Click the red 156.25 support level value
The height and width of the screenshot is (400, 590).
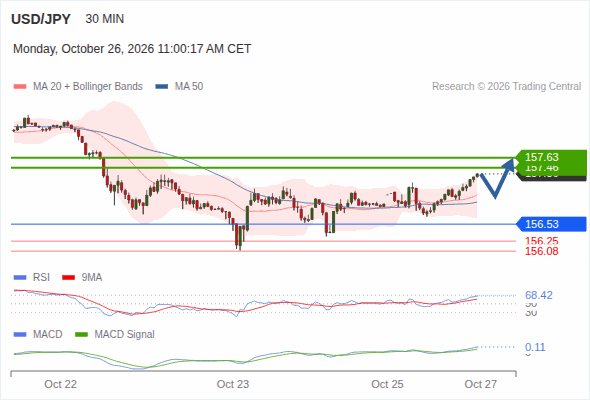(x=542, y=241)
